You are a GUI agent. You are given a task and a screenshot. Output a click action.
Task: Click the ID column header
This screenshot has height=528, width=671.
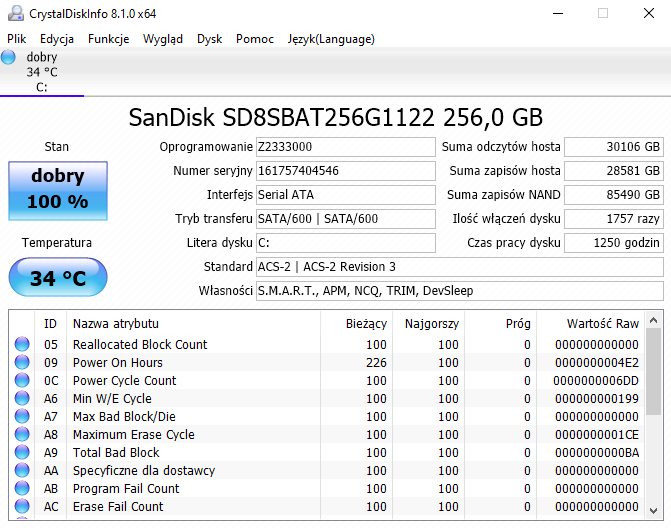tap(50, 323)
